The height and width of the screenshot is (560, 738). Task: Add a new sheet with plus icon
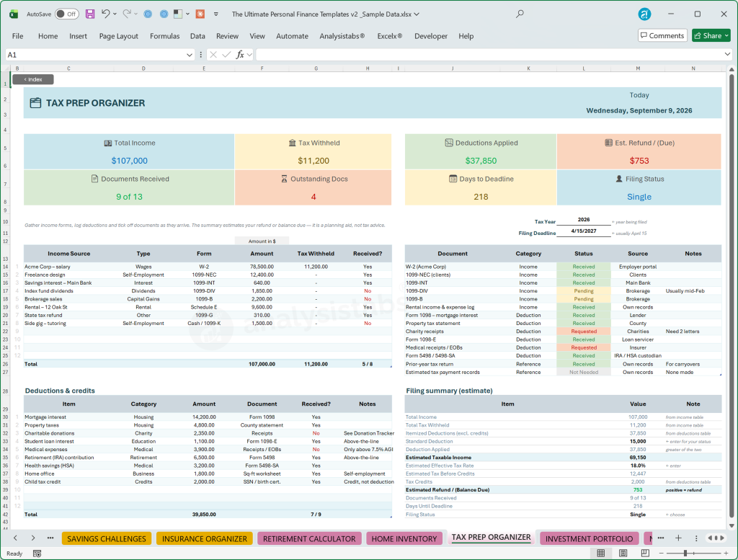tap(678, 538)
